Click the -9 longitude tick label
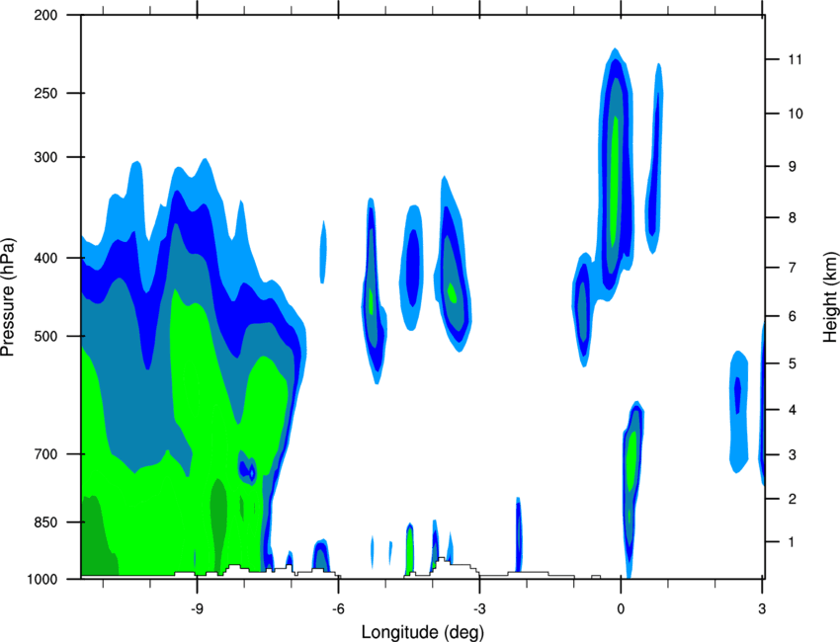Image resolution: width=840 pixels, height=642 pixels. pyautogui.click(x=197, y=608)
